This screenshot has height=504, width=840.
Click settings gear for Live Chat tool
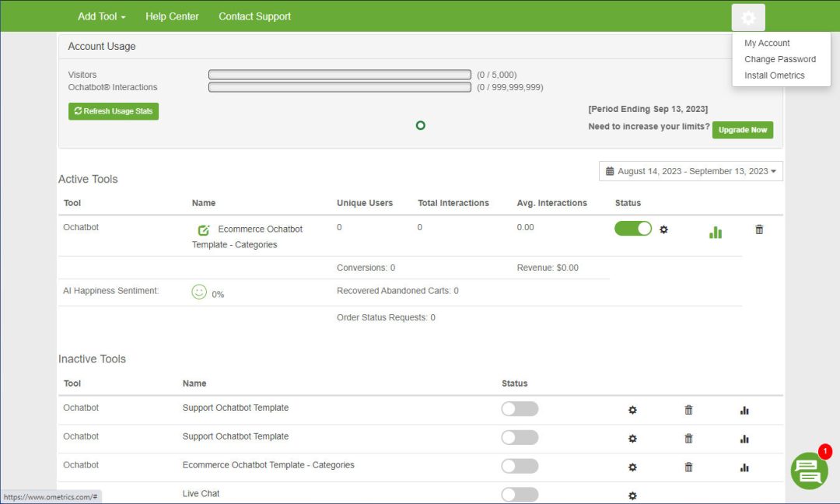(632, 495)
